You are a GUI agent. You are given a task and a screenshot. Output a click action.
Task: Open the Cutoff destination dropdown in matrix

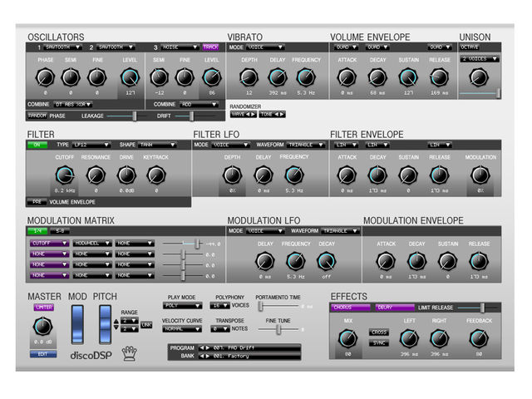point(49,244)
